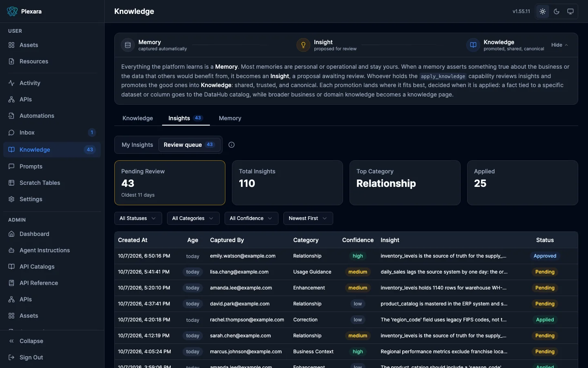
Task: Open Resources in sidebar
Action: pyautogui.click(x=52, y=61)
